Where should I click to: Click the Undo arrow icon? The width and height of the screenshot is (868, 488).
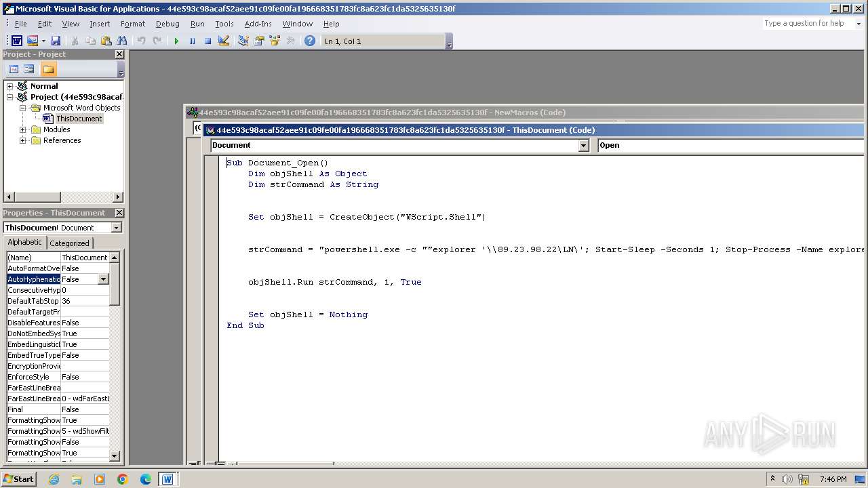[x=141, y=41]
